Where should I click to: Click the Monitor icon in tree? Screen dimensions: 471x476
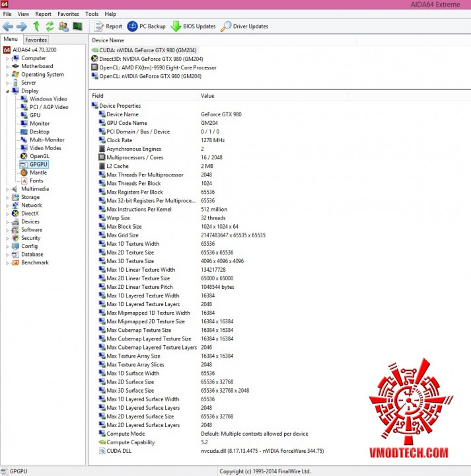click(24, 124)
